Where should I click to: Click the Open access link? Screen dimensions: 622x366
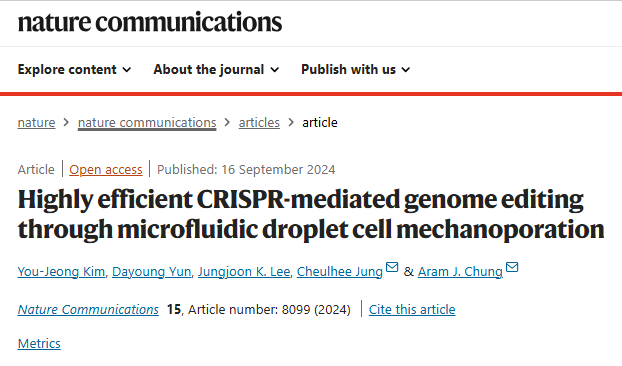click(x=106, y=170)
